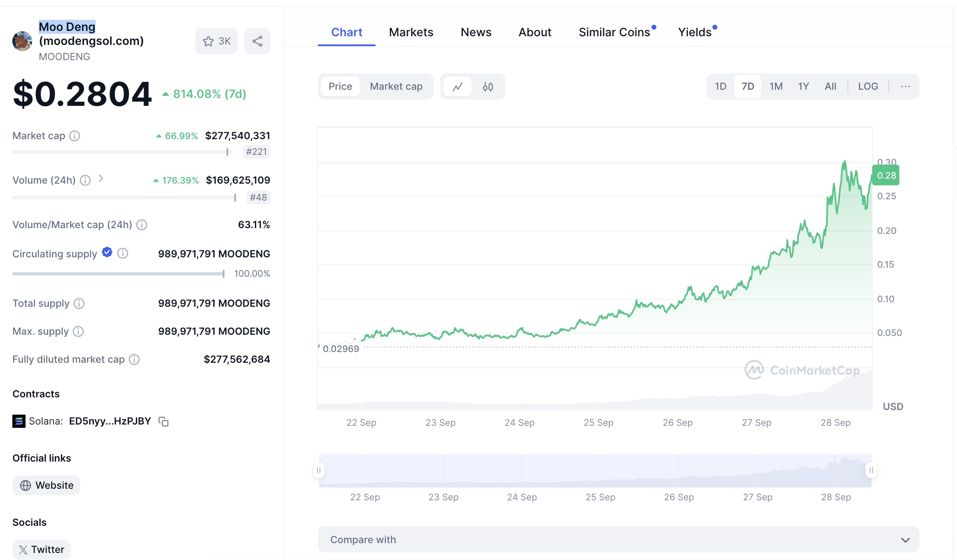957x560 pixels.
Task: Open the Website official link
Action: tap(46, 485)
